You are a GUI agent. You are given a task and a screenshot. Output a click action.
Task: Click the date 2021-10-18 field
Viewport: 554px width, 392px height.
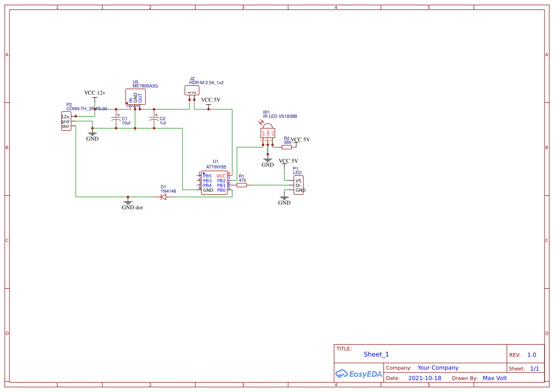point(425,378)
